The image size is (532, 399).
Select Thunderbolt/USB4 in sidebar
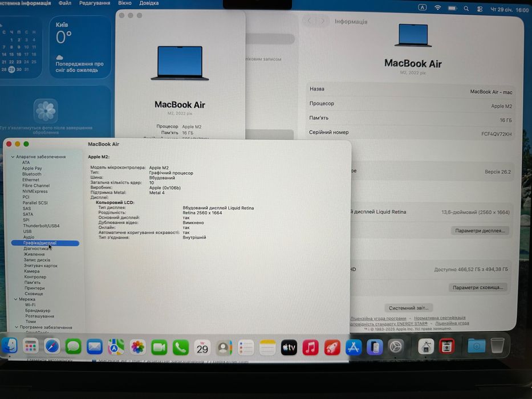tap(41, 226)
